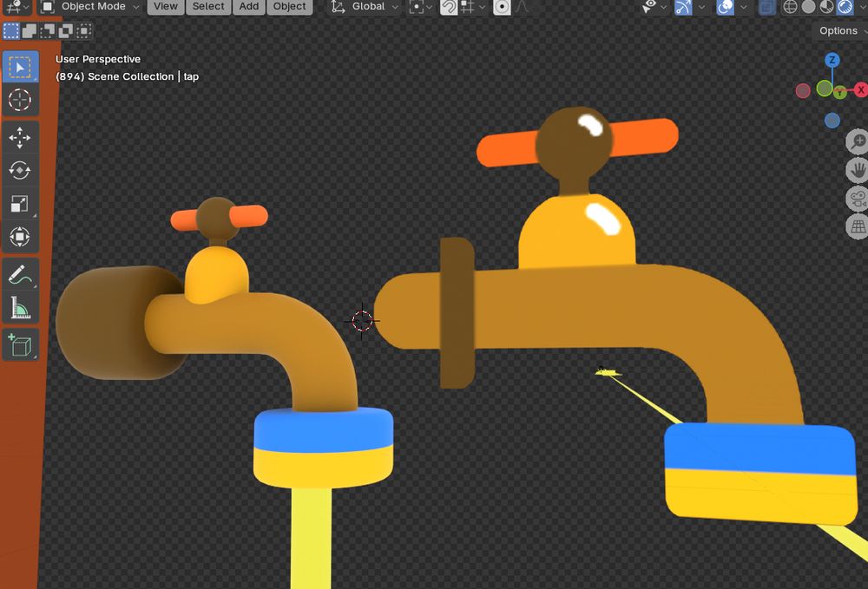Image resolution: width=868 pixels, height=589 pixels.
Task: Click the negative Z blue gizmo circle
Action: pos(832,121)
